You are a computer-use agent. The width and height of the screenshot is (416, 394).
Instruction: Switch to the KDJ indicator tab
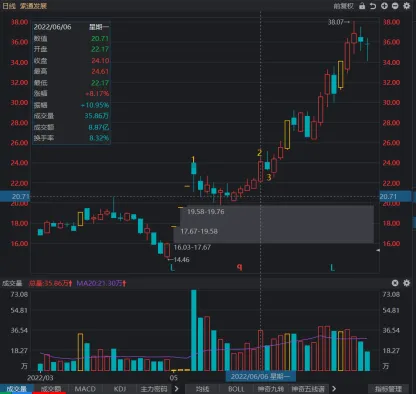120,389
